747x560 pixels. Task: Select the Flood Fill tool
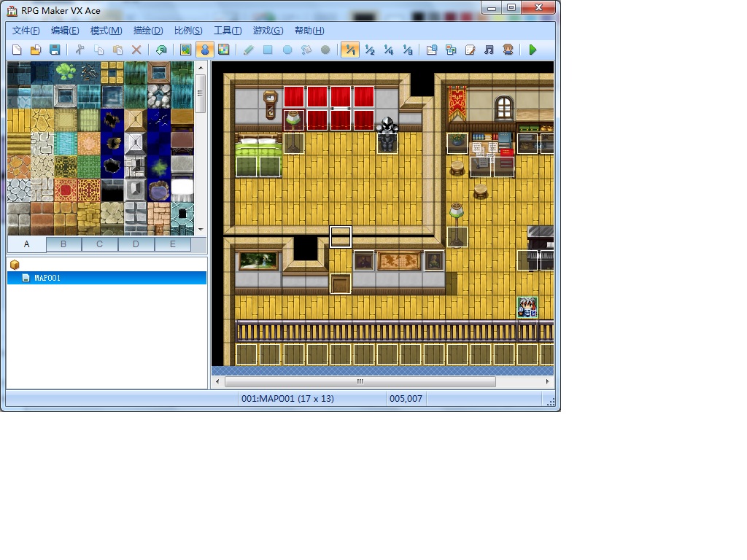click(306, 50)
